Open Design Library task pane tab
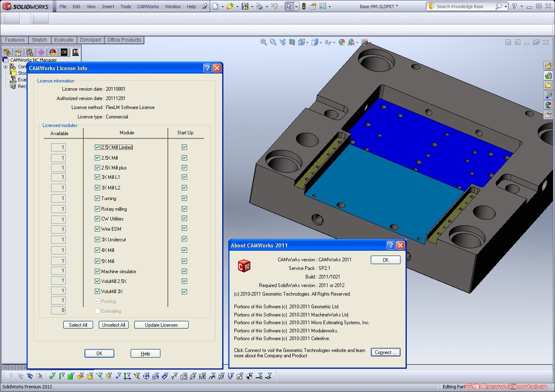Image resolution: width=555 pixels, height=392 pixels. point(548,76)
